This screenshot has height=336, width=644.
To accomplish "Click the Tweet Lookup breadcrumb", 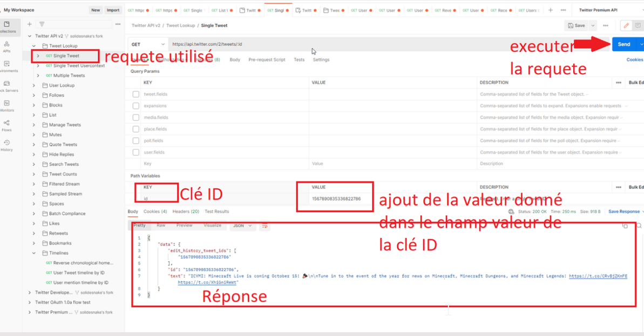I will tap(180, 25).
